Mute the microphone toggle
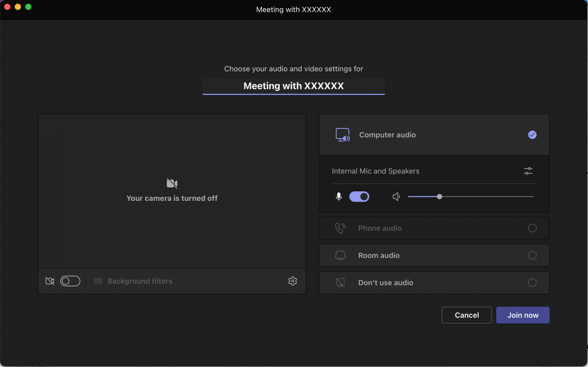This screenshot has height=367, width=588. [359, 196]
